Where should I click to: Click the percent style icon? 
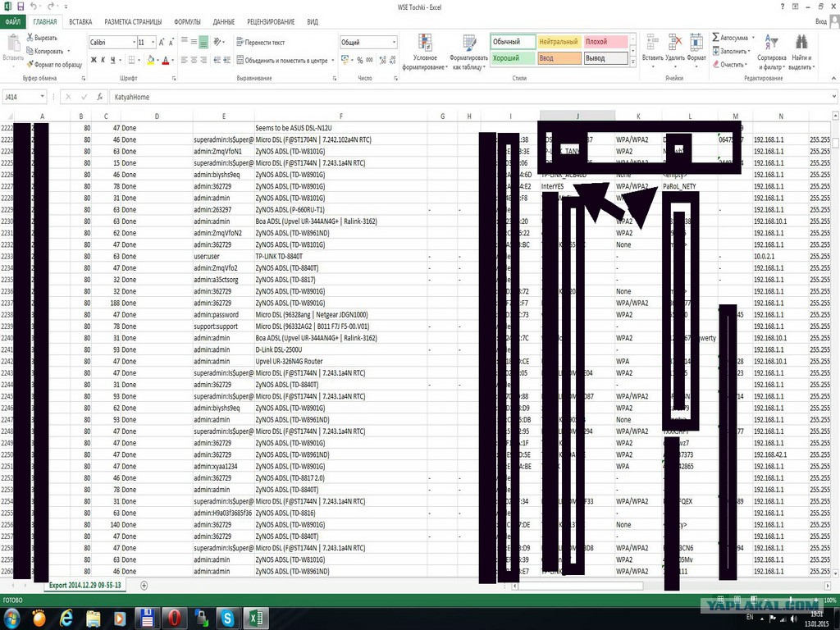(x=360, y=60)
